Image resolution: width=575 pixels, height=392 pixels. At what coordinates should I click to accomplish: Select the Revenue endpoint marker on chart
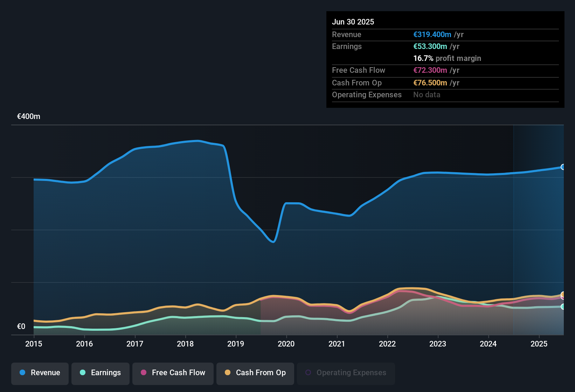563,167
